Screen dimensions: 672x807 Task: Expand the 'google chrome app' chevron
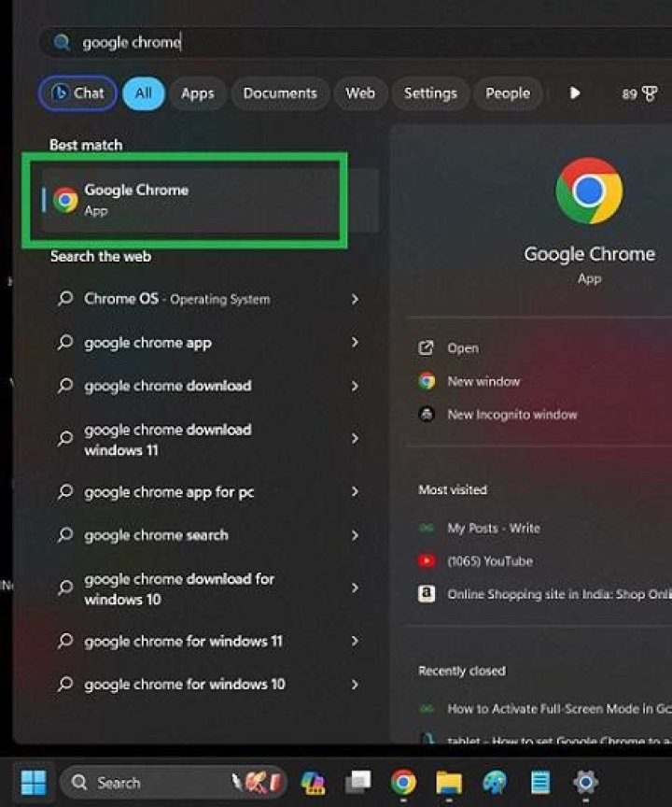[355, 342]
